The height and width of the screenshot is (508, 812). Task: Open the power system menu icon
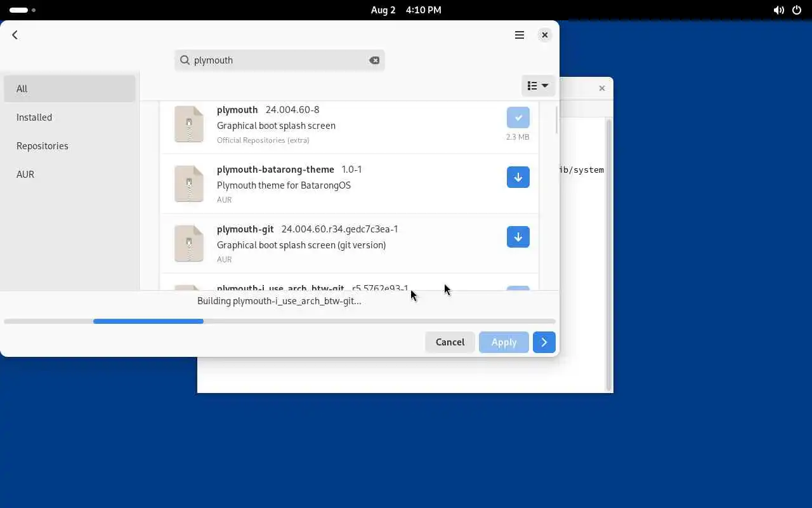pyautogui.click(x=797, y=10)
